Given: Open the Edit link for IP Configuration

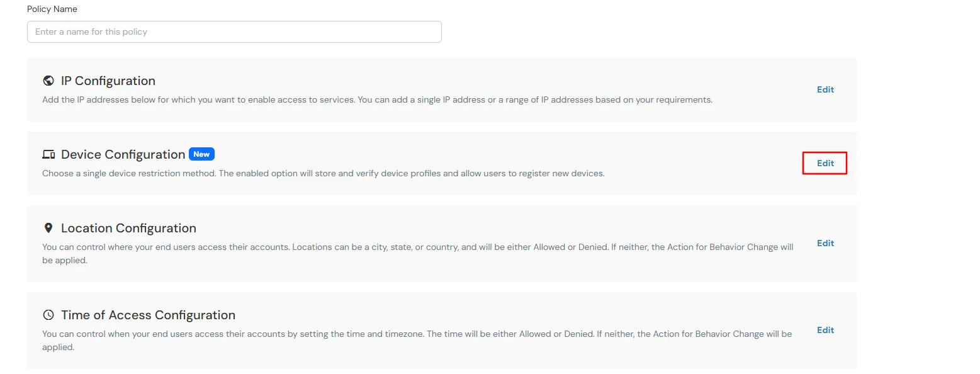Looking at the screenshot, I should click(x=825, y=89).
